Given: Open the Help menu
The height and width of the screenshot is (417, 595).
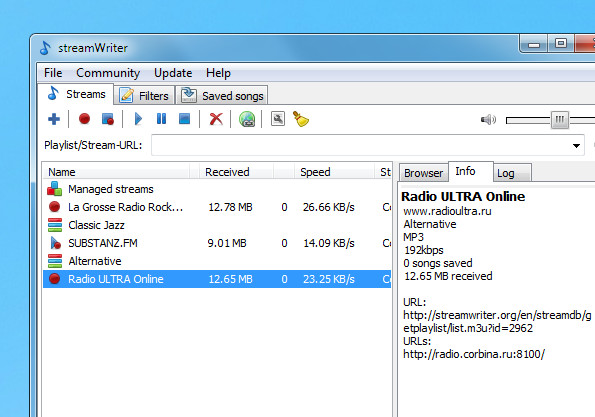Looking at the screenshot, I should pyautogui.click(x=218, y=72).
